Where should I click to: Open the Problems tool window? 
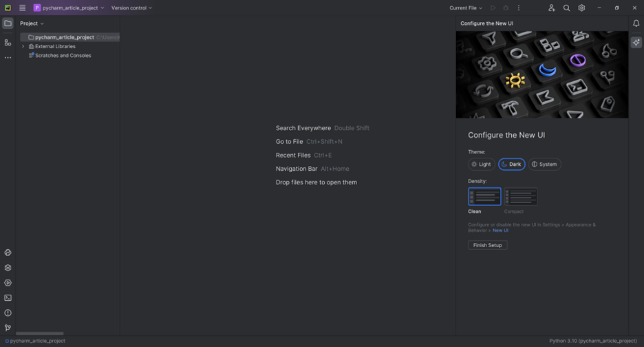(8, 313)
